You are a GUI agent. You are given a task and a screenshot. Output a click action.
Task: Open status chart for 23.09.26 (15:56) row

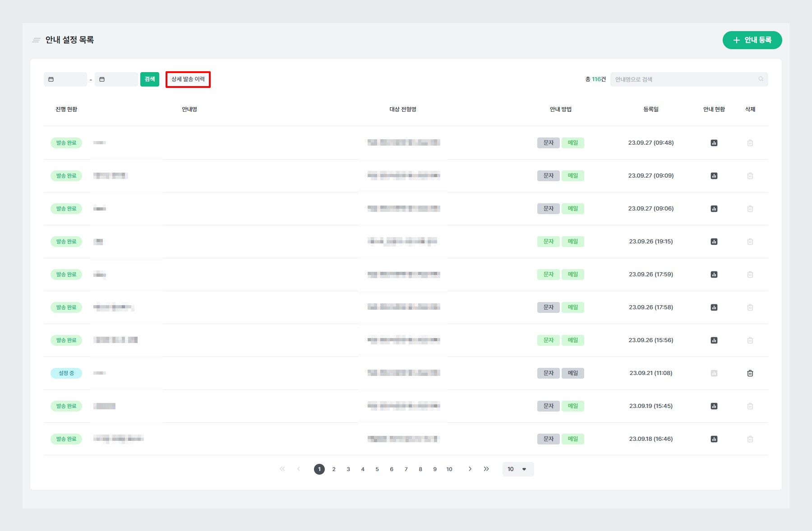point(714,340)
